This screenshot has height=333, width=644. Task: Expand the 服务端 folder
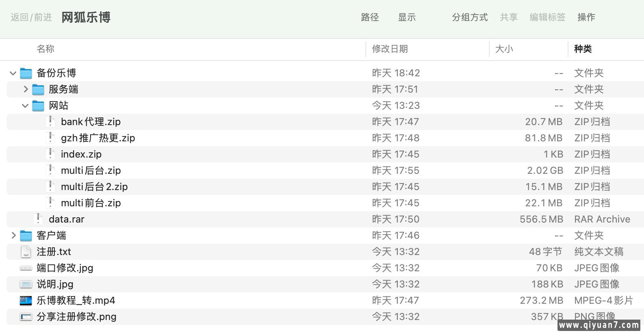click(x=25, y=89)
